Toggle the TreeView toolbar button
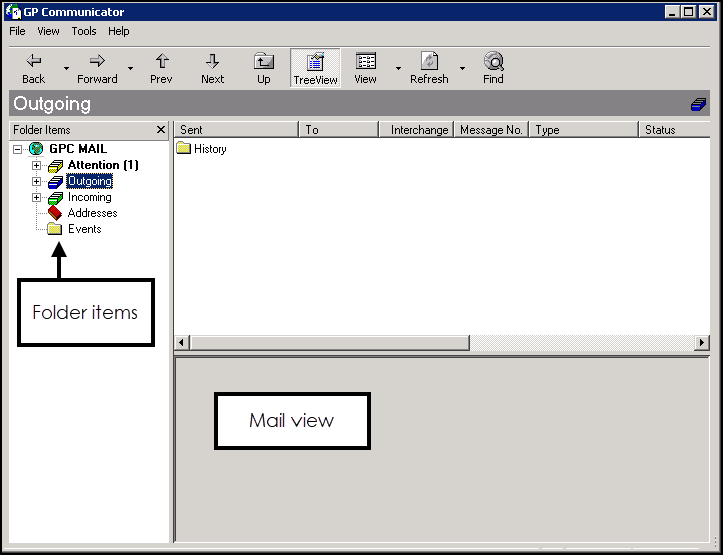 click(315, 68)
